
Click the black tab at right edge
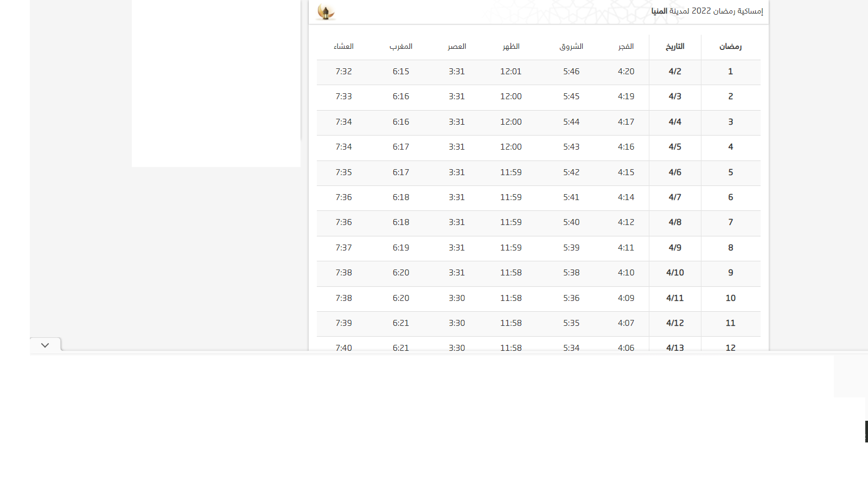(x=866, y=432)
